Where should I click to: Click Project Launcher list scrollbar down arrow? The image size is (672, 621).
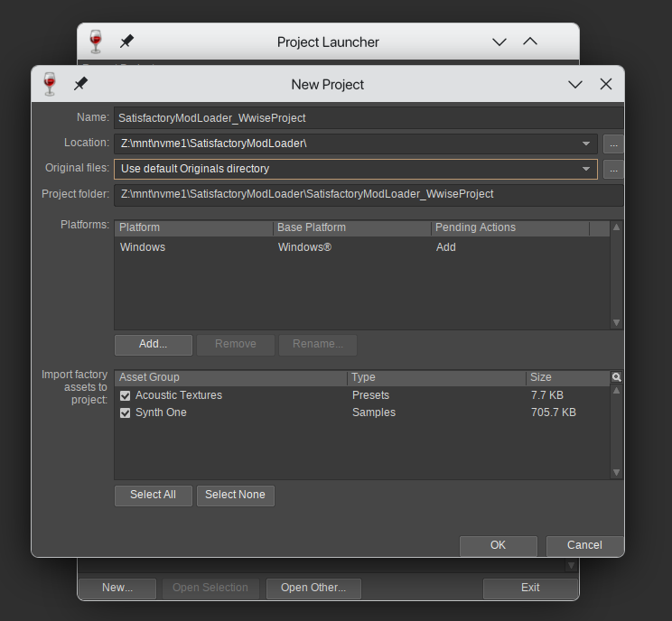[x=571, y=566]
